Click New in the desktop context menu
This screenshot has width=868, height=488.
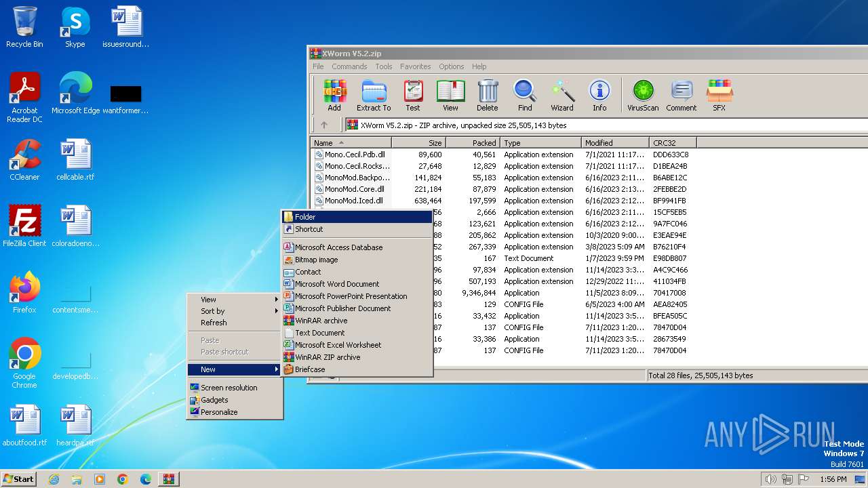pos(235,369)
